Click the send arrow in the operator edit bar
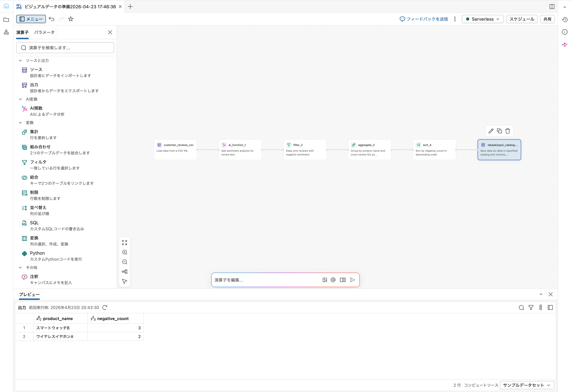This screenshot has height=392, width=571. (352, 280)
